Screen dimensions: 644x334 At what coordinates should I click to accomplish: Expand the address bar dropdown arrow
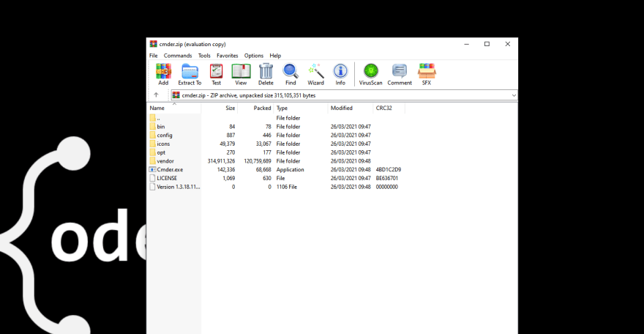[x=514, y=95]
